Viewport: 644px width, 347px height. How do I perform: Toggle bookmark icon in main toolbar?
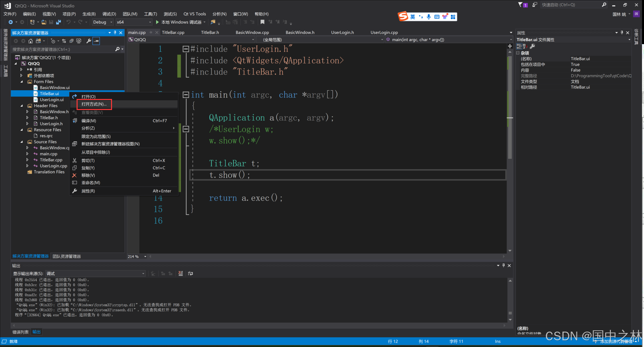262,22
